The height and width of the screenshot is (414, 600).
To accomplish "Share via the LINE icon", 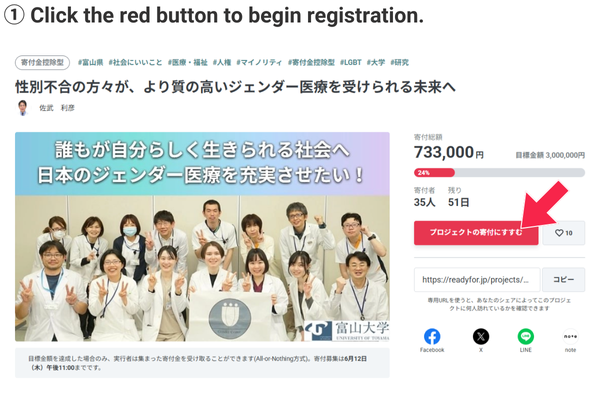I will point(525,337).
